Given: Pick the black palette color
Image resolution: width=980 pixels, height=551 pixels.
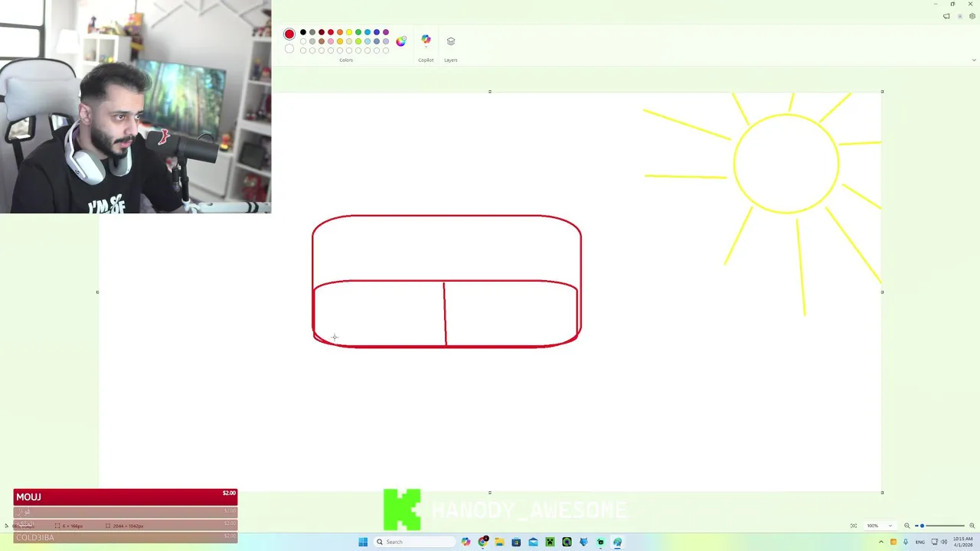Looking at the screenshot, I should 303,32.
